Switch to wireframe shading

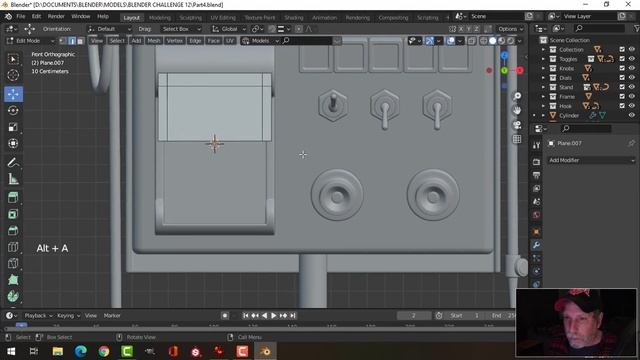[x=484, y=41]
